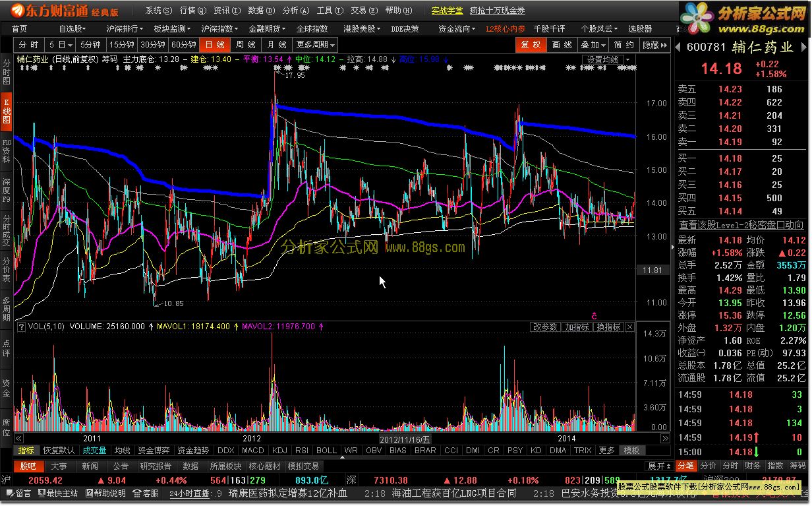Image resolution: width=812 pixels, height=506 pixels.
Task: Open the 分价表 sidebar item
Action: pyautogui.click(x=7, y=269)
